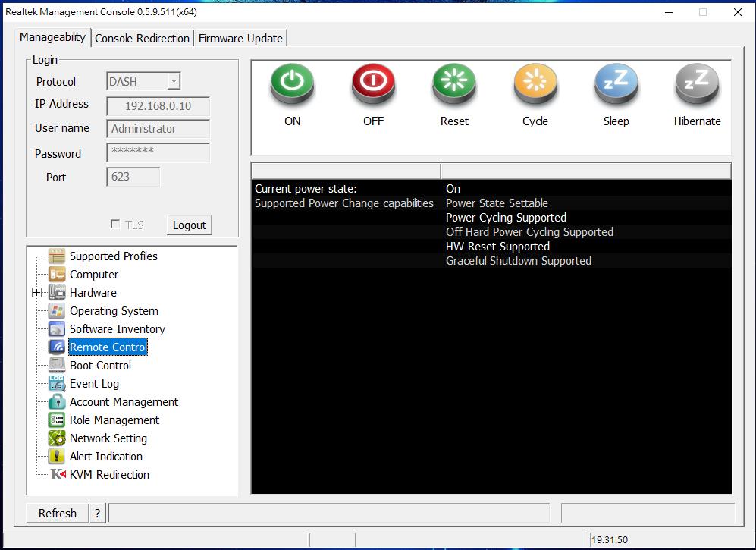
Task: Open the Software Inventory tree label
Action: pyautogui.click(x=118, y=329)
